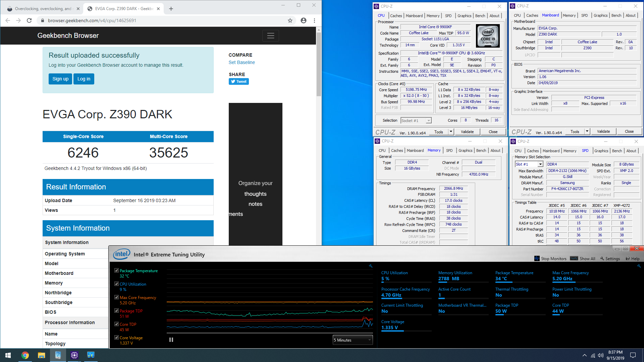Click the Geekbench Browser title link
This screenshot has height=362, width=644.
(x=68, y=36)
